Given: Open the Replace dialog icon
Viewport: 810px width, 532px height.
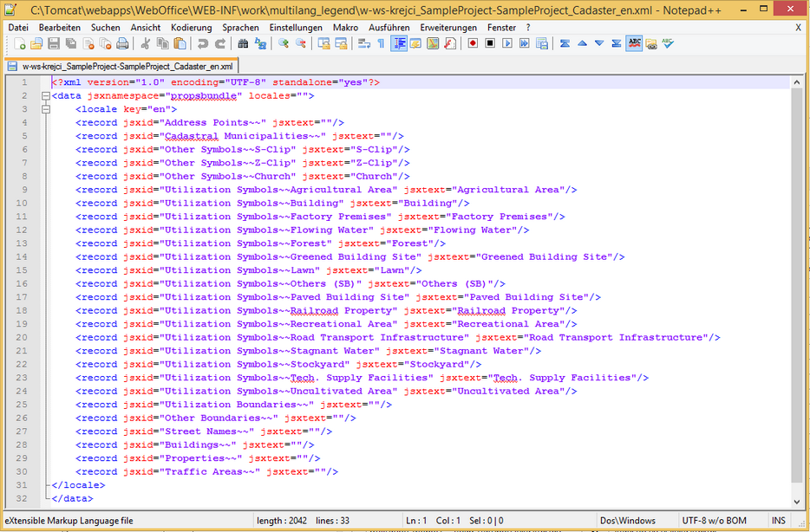Looking at the screenshot, I should (x=260, y=43).
